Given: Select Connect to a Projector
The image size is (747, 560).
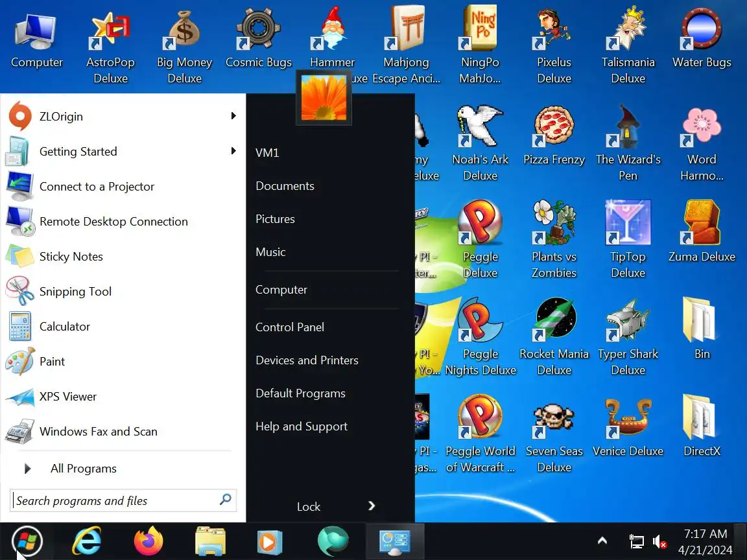Looking at the screenshot, I should (122, 186).
